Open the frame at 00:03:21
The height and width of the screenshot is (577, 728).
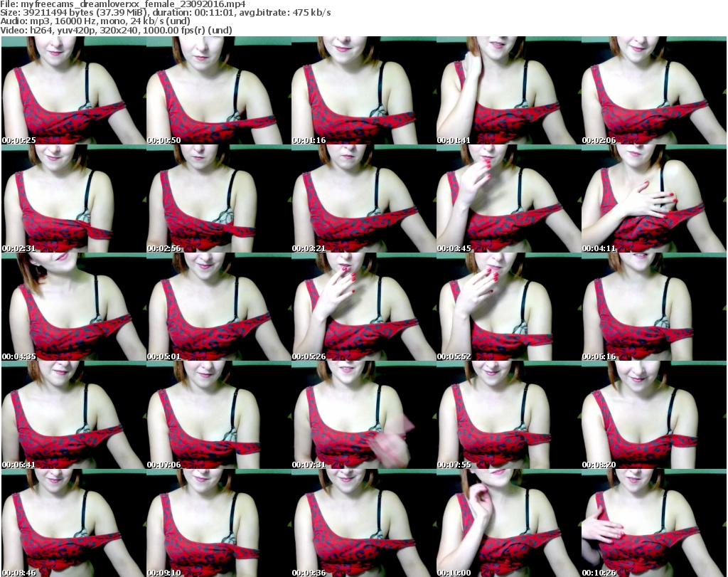(x=363, y=199)
